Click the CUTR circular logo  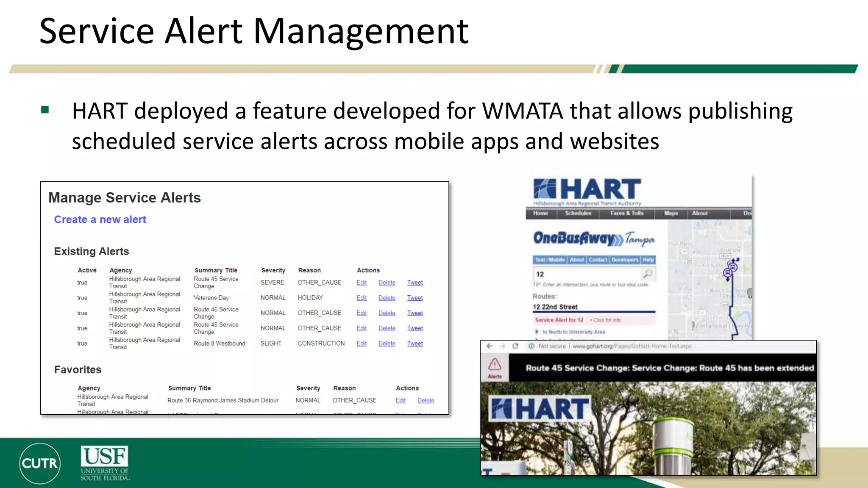(40, 463)
